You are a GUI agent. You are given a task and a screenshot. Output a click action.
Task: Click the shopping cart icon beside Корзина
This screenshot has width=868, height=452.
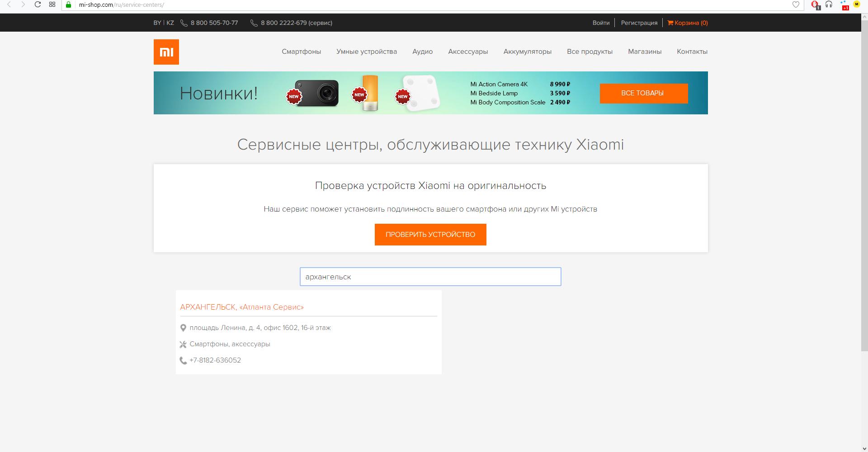(x=670, y=23)
